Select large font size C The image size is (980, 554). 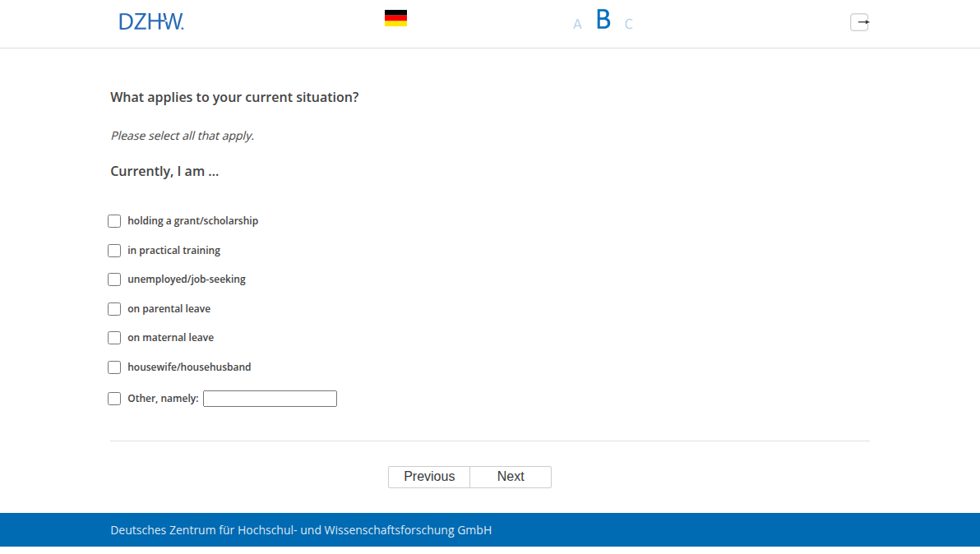(x=629, y=25)
